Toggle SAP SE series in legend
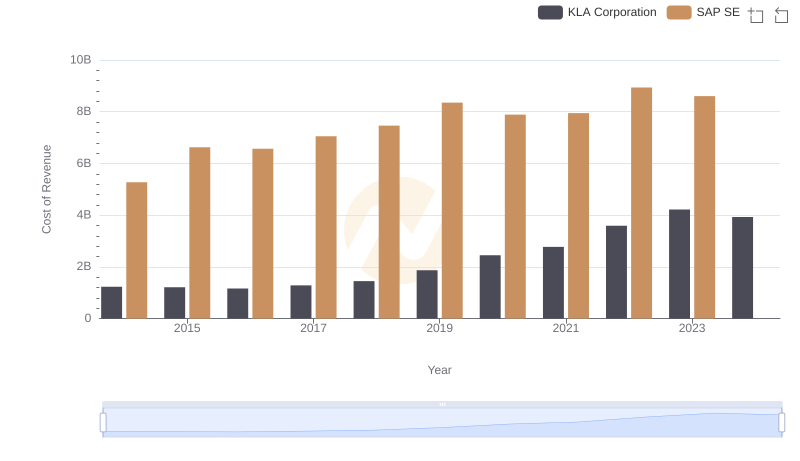Screen dimensions: 800x461 (x=703, y=12)
